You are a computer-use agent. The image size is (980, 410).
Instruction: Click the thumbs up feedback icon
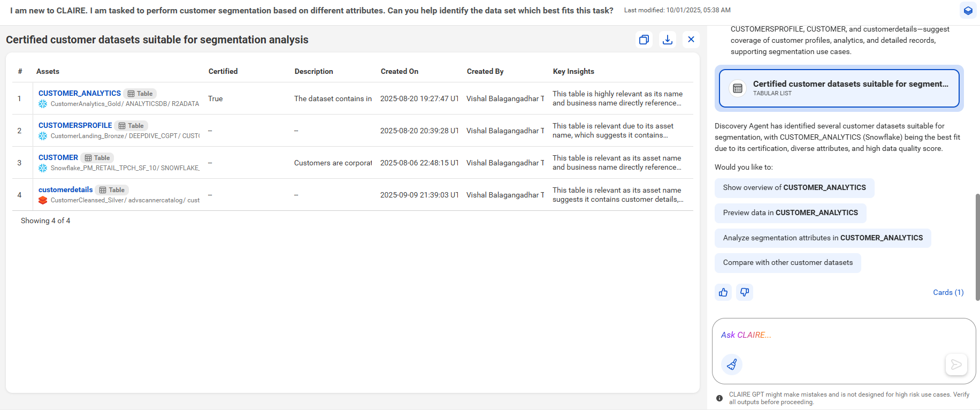click(x=723, y=292)
